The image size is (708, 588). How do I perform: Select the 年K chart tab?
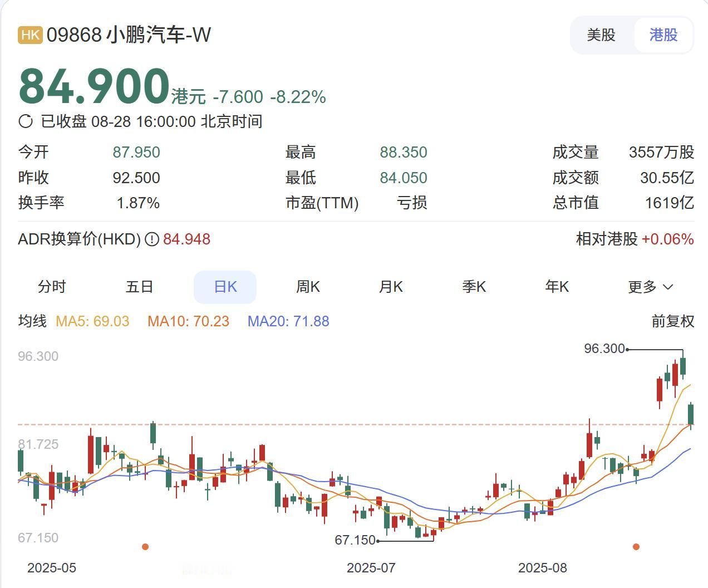[557, 287]
